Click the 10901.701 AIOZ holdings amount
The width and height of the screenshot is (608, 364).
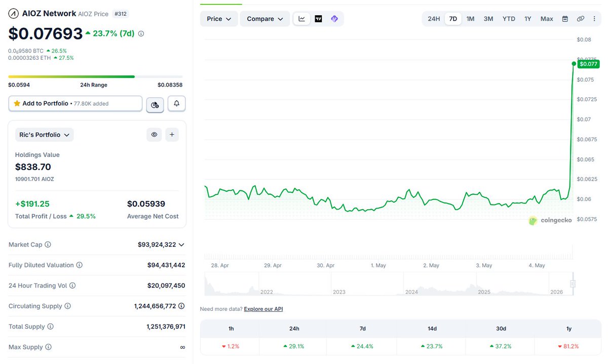pyautogui.click(x=34, y=179)
